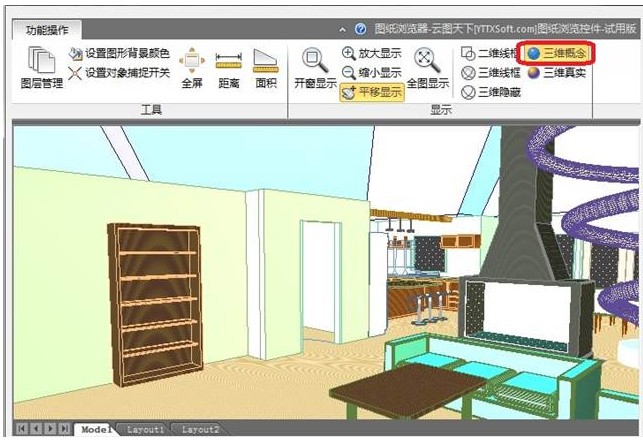
Task: Open the 功能操作 ribbon tab
Action: [x=47, y=30]
